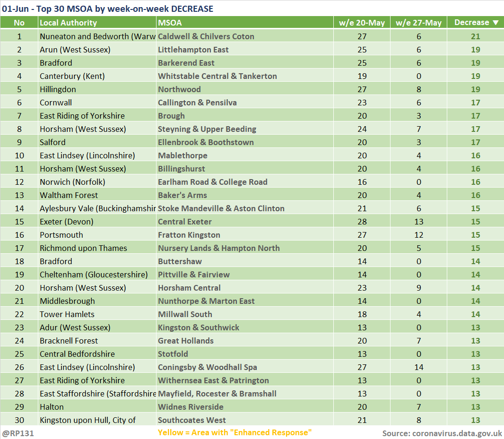This screenshot has width=504, height=439.
Task: Click the MSOA column header
Action: click(170, 23)
